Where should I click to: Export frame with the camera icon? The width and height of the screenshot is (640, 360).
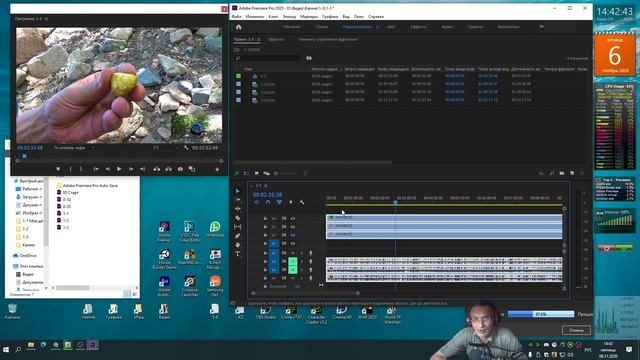[180, 169]
